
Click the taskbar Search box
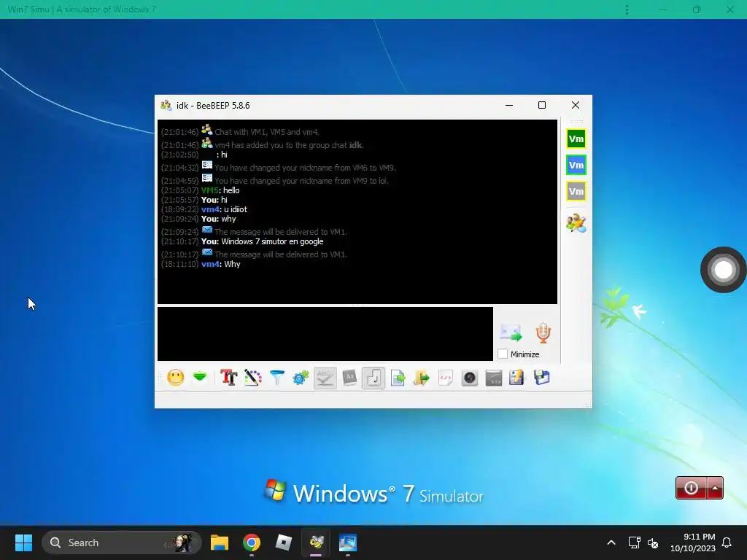tap(122, 542)
